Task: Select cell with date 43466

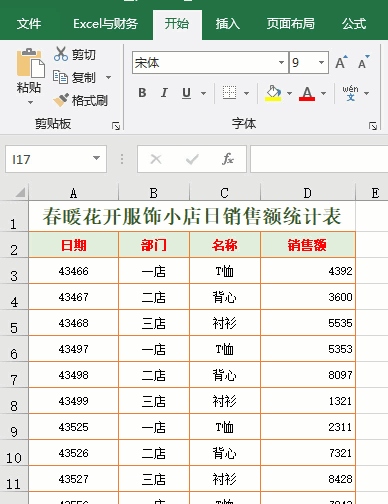Action: [74, 271]
